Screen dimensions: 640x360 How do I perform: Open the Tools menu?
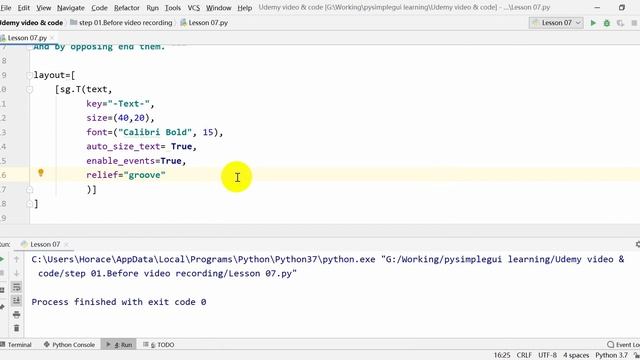(173, 8)
